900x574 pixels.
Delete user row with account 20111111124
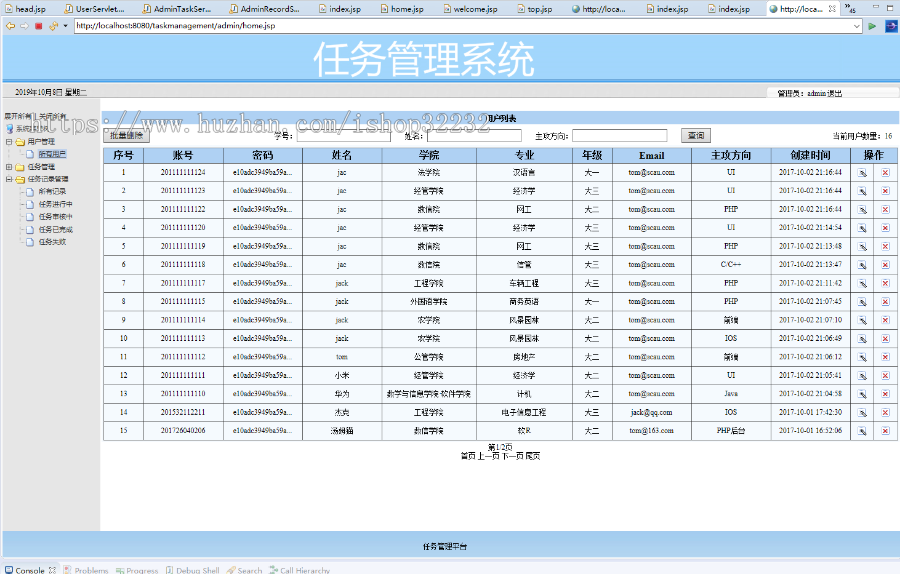coord(885,173)
